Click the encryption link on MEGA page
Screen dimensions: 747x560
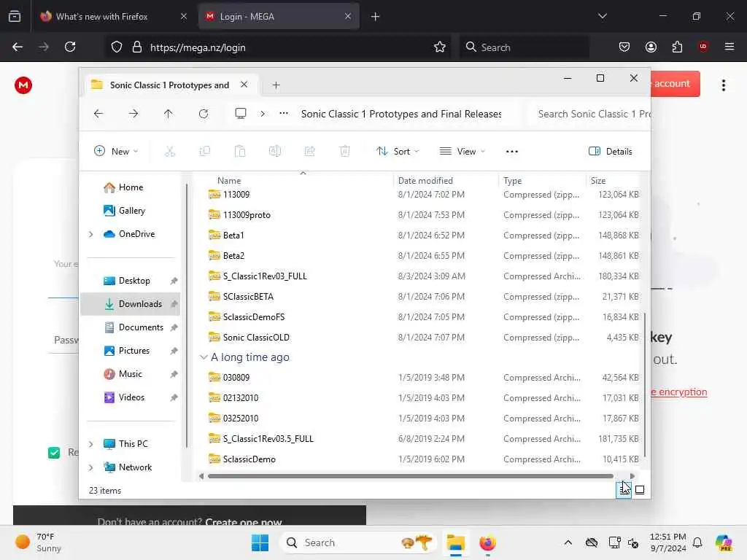pyautogui.click(x=679, y=392)
